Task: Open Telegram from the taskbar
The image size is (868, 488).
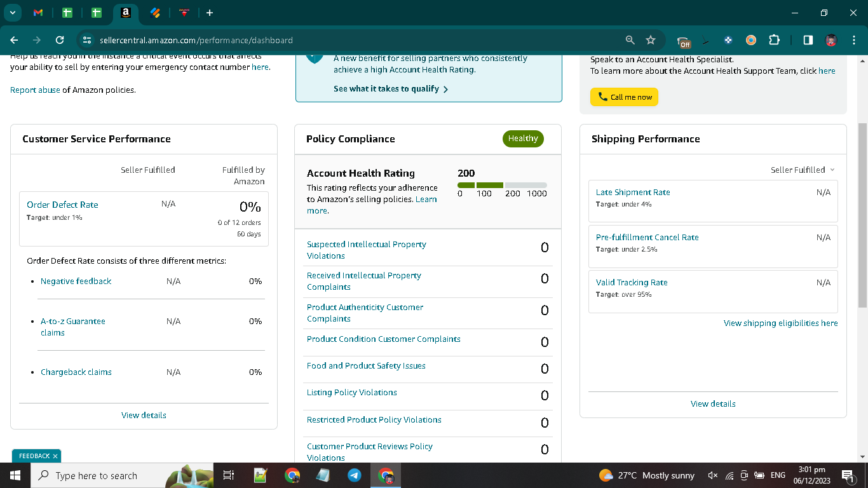Action: tap(355, 475)
